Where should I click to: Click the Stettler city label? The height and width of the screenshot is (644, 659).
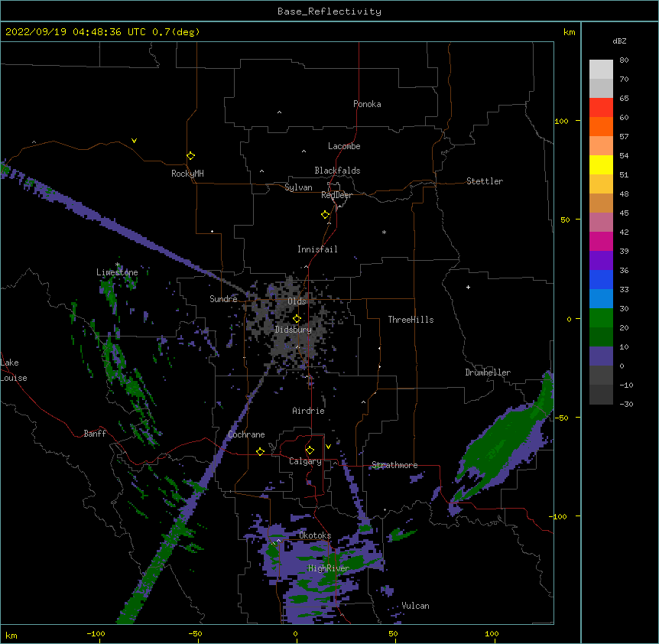click(485, 181)
